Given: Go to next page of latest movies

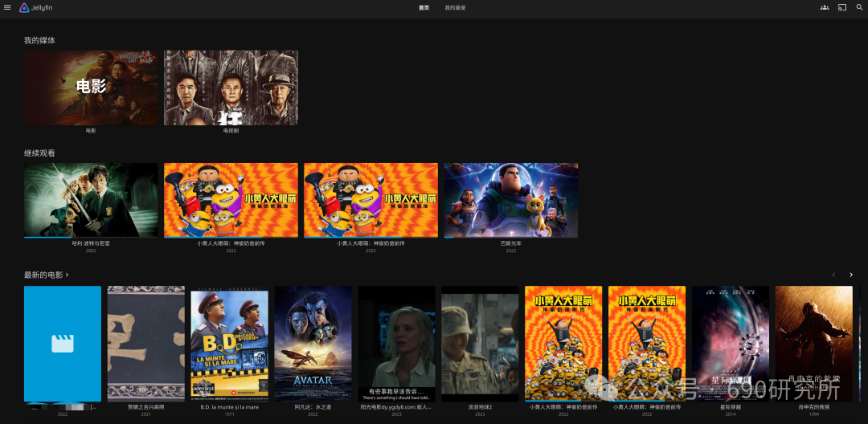Looking at the screenshot, I should [x=851, y=275].
